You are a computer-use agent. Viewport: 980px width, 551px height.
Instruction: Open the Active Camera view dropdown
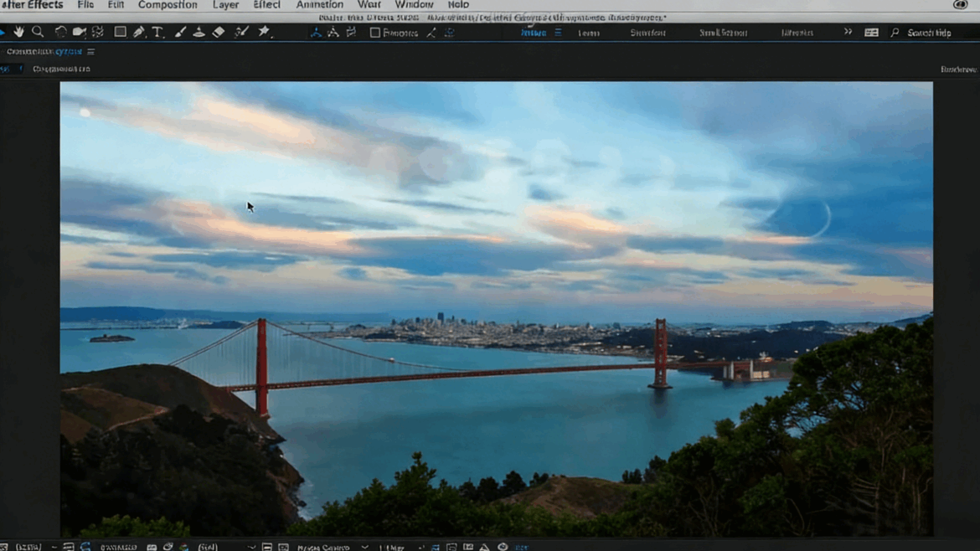point(330,547)
